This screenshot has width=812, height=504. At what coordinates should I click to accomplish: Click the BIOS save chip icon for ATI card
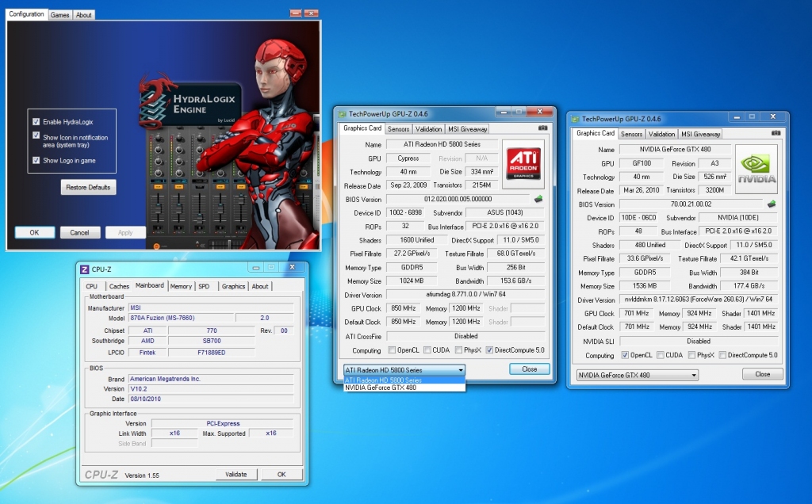[538, 199]
